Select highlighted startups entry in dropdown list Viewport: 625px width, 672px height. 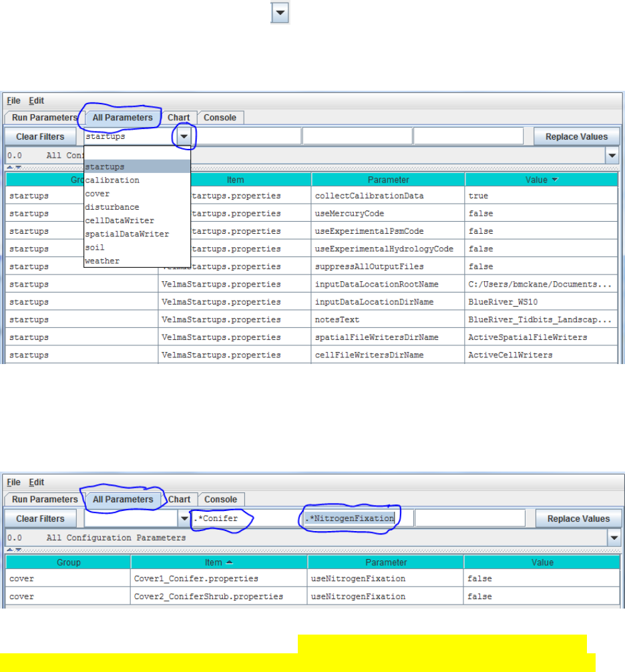pyautogui.click(x=137, y=167)
